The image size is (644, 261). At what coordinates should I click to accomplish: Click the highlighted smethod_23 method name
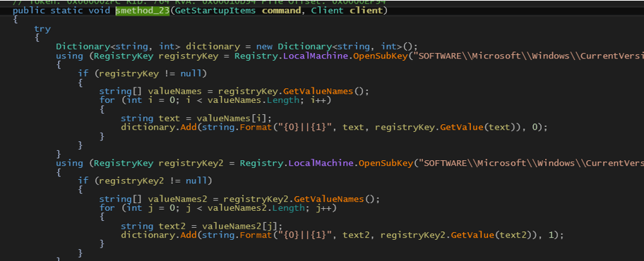coord(143,11)
